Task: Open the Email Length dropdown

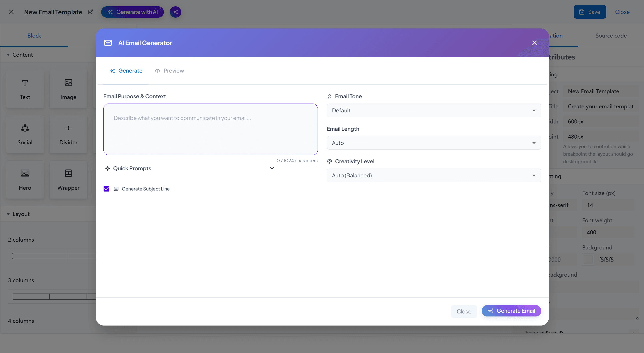Action: (434, 143)
